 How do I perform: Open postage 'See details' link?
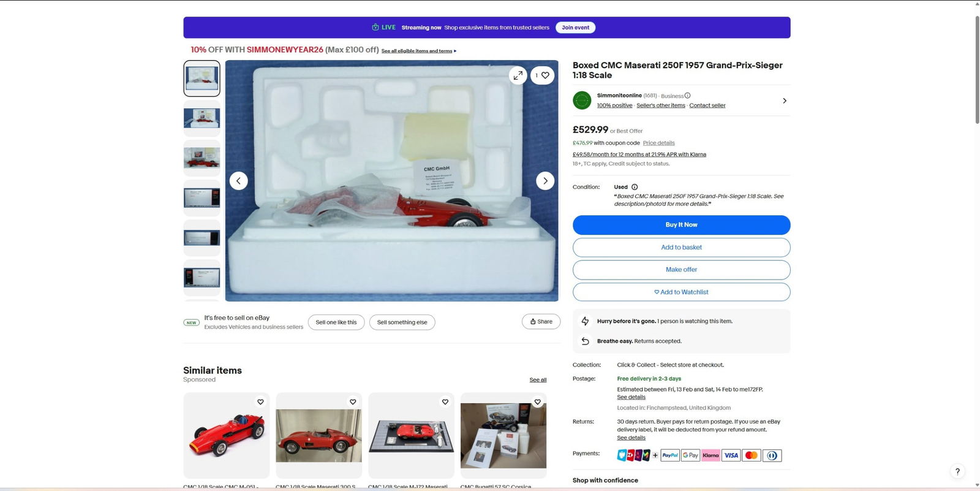pos(631,397)
